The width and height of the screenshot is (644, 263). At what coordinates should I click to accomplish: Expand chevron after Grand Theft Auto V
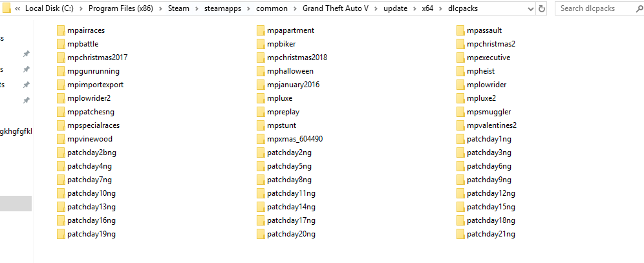pyautogui.click(x=376, y=8)
